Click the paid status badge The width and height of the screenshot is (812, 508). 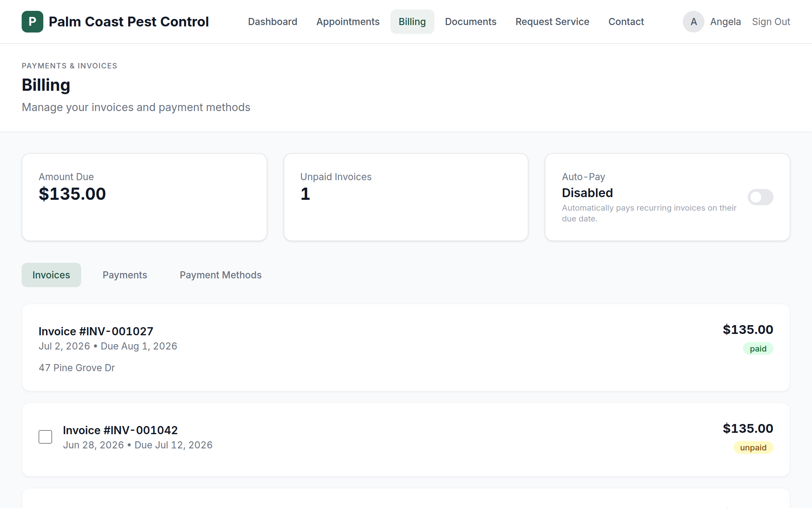[x=758, y=349]
